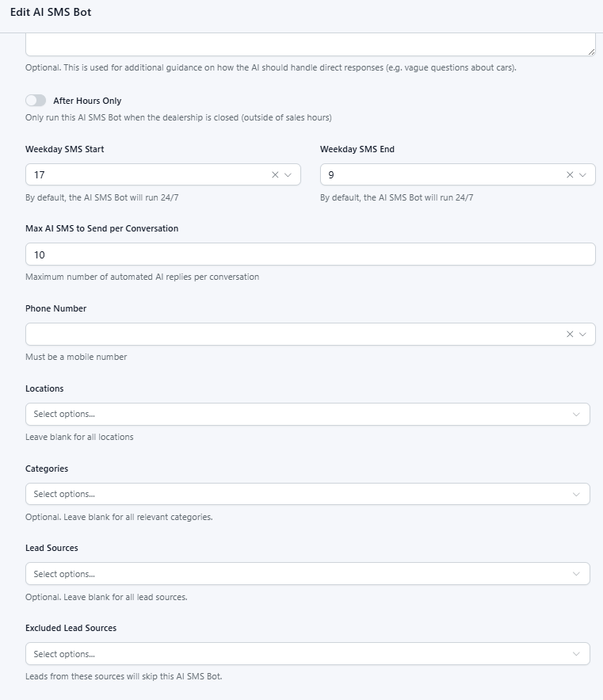Expand the Categories chevron arrow
The image size is (603, 700).
[x=576, y=494]
